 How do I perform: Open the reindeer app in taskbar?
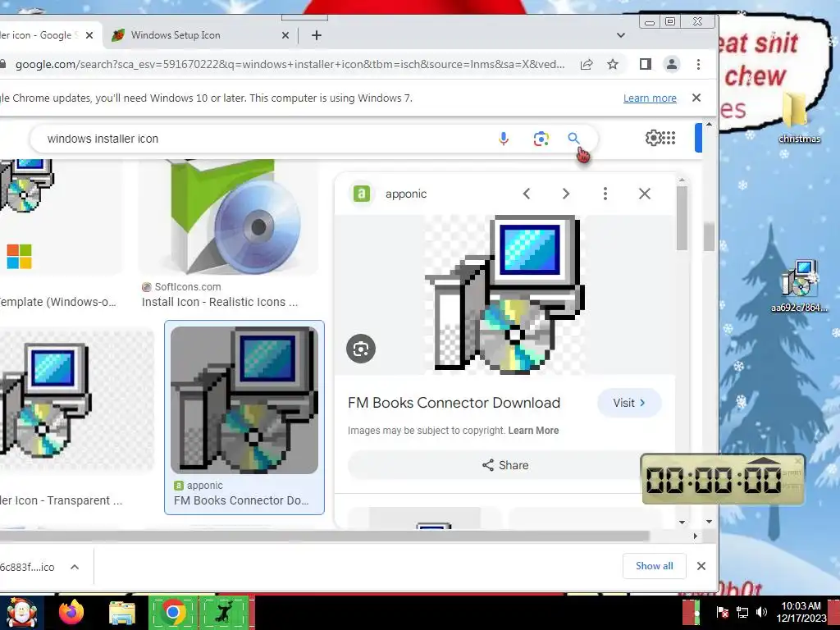click(224, 612)
